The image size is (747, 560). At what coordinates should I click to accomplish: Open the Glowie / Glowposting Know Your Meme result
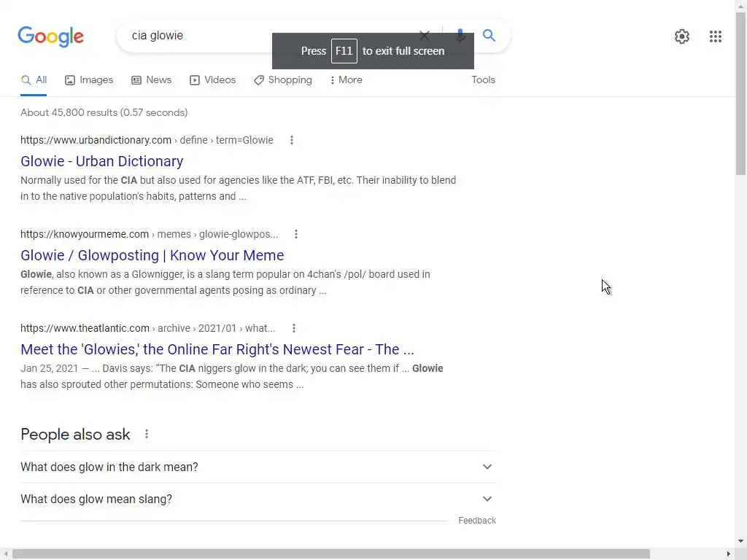coord(152,255)
